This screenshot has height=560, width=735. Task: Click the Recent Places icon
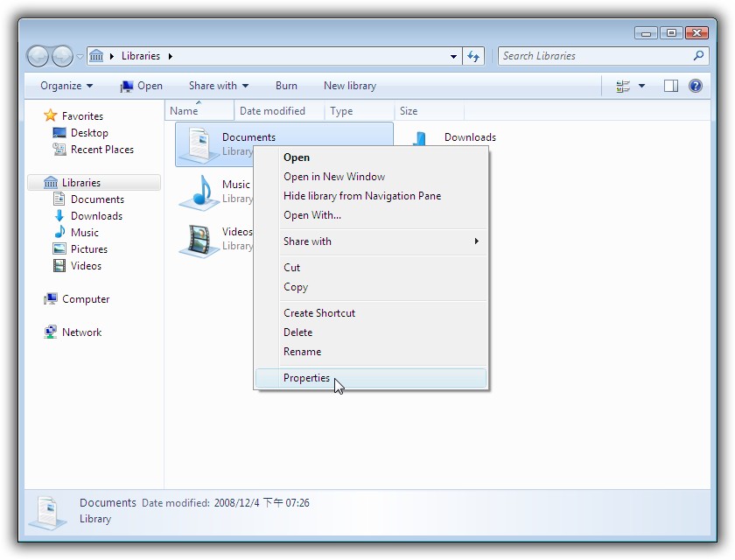59,150
